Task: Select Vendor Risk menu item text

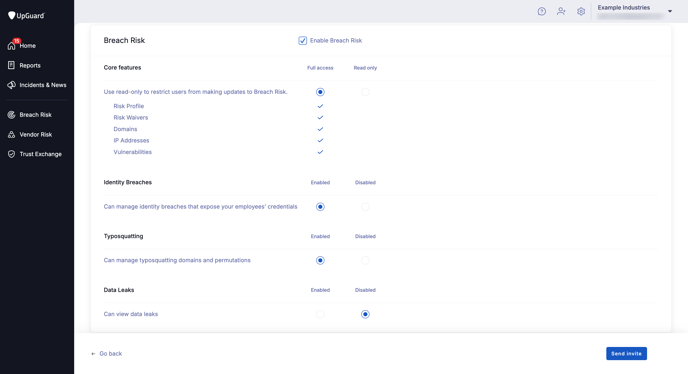Action: pyautogui.click(x=36, y=135)
